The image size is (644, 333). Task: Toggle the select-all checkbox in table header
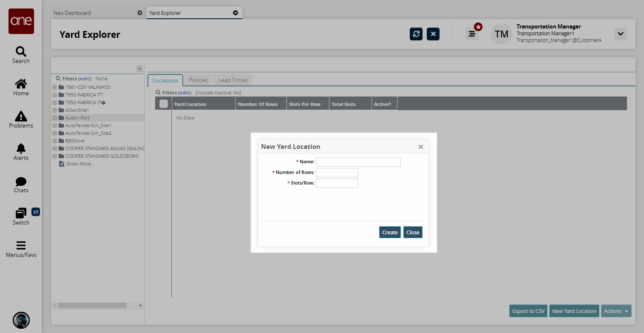[164, 104]
